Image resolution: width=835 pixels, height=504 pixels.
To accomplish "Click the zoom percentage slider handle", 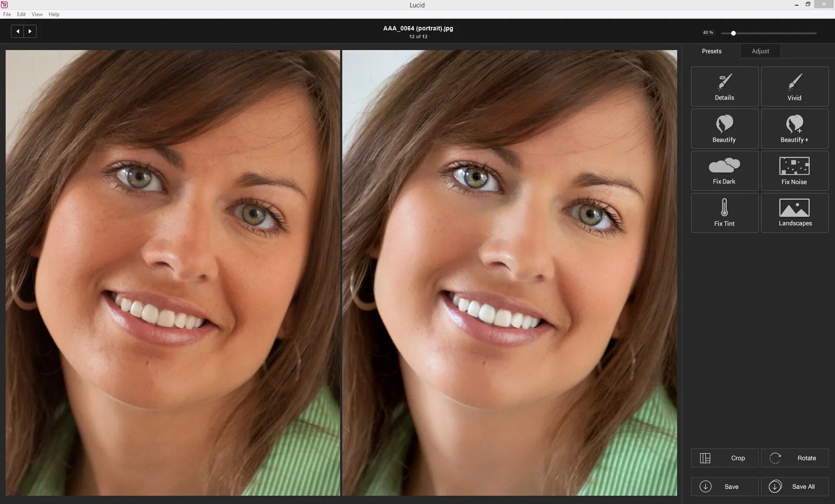I will 733,33.
